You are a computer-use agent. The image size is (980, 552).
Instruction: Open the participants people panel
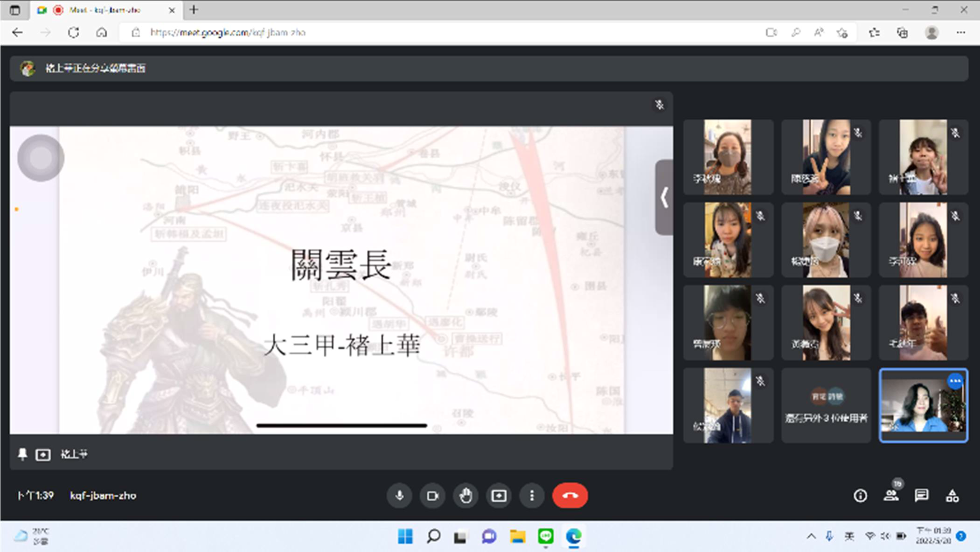click(891, 496)
